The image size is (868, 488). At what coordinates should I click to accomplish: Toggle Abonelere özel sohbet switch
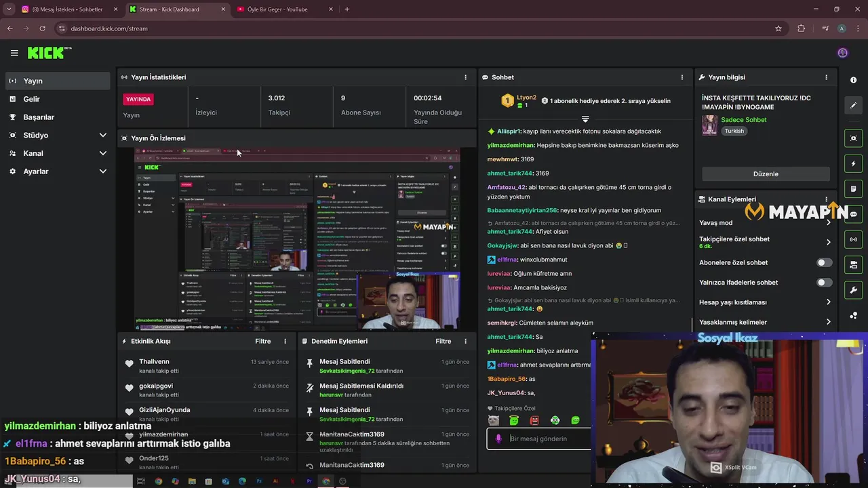point(824,262)
